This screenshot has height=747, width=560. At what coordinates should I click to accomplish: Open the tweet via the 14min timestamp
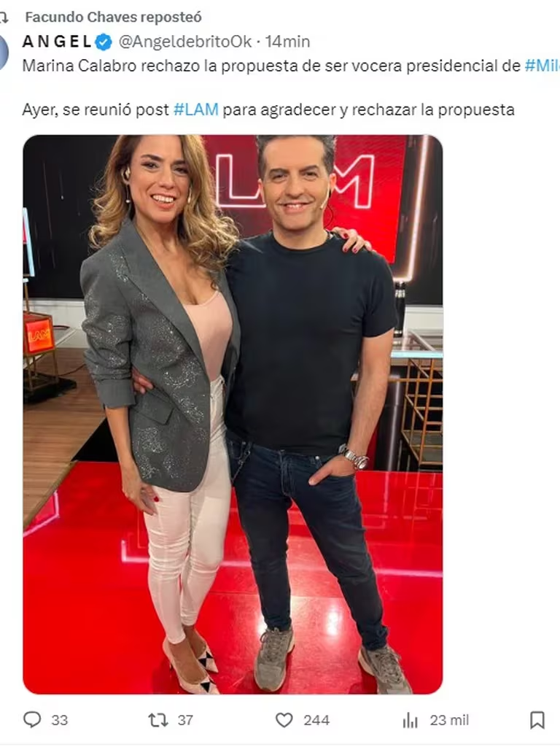[x=287, y=42]
